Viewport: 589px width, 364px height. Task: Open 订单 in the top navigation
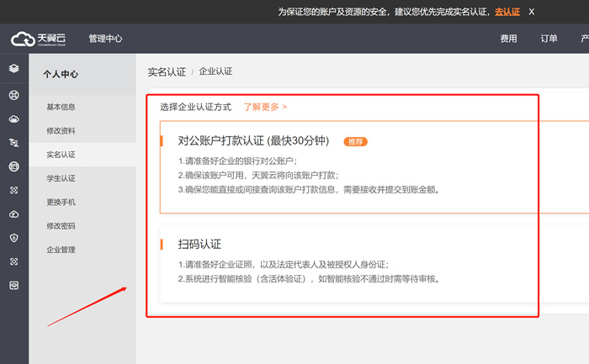pyautogui.click(x=549, y=39)
